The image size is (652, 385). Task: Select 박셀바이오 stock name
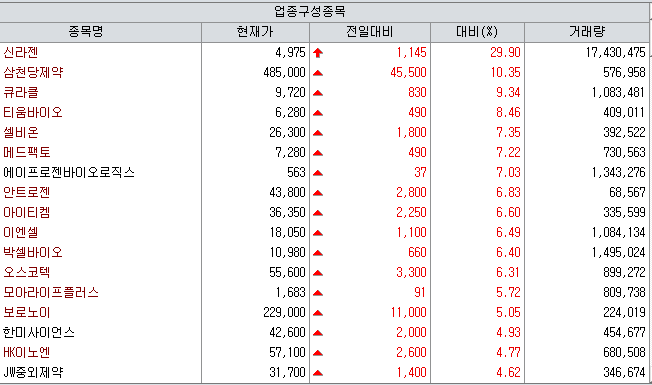pyautogui.click(x=33, y=252)
